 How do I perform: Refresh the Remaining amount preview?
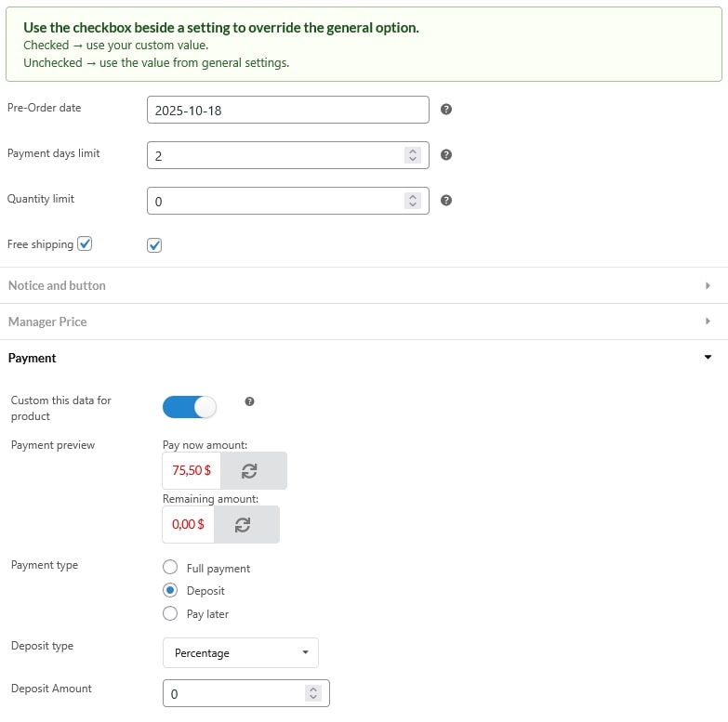coord(243,525)
